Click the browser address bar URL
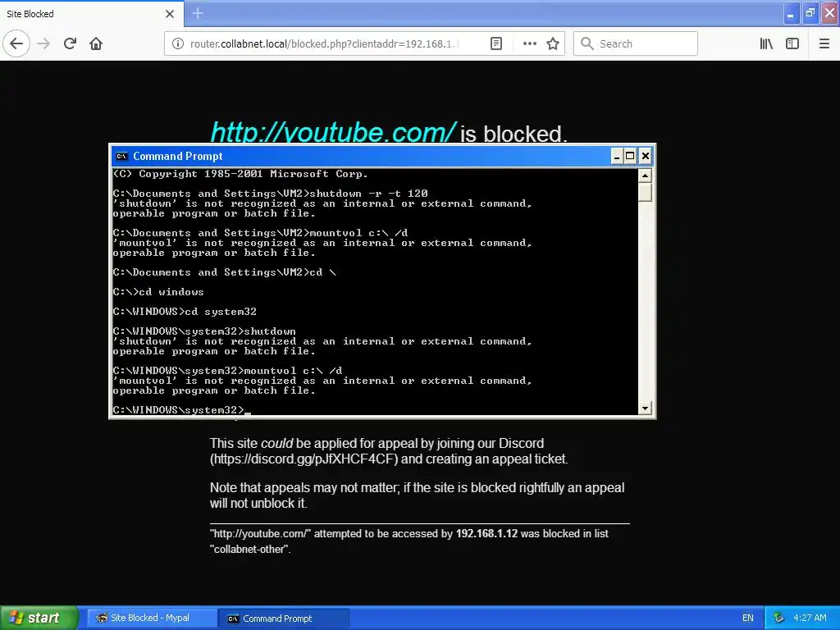 point(325,44)
